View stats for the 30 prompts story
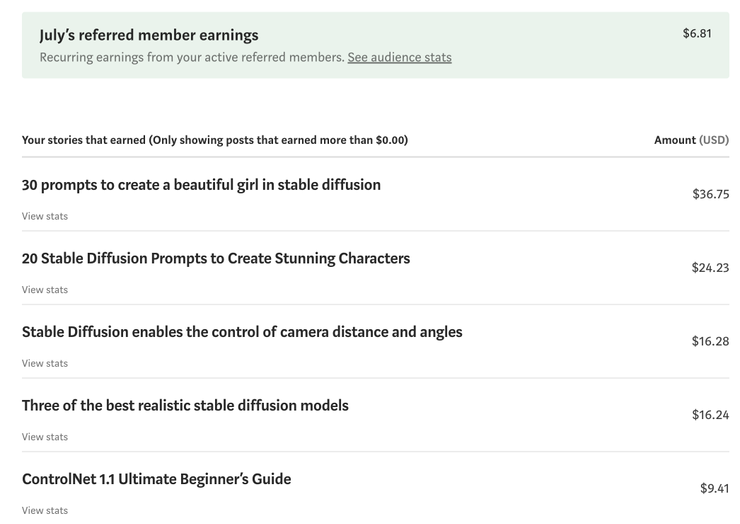Screen dimensions: 740x524 point(45,216)
